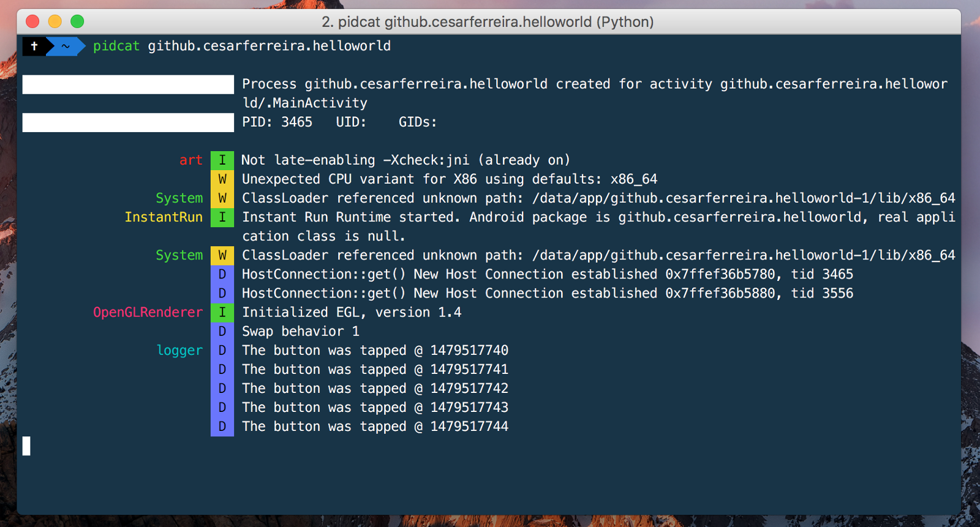Screen dimensions: 980x527
Task: Click the green I badge beside 'art'
Action: [x=222, y=160]
